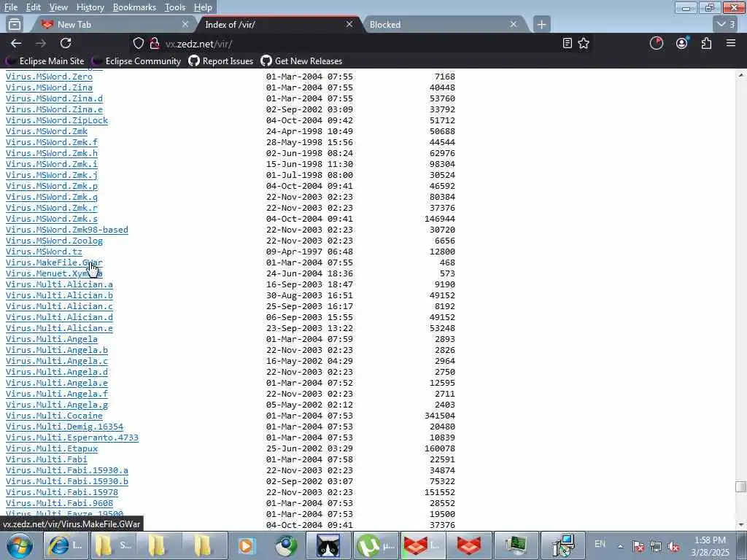Click the scrollbar down arrow
Image resolution: width=747 pixels, height=560 pixels.
(x=741, y=525)
